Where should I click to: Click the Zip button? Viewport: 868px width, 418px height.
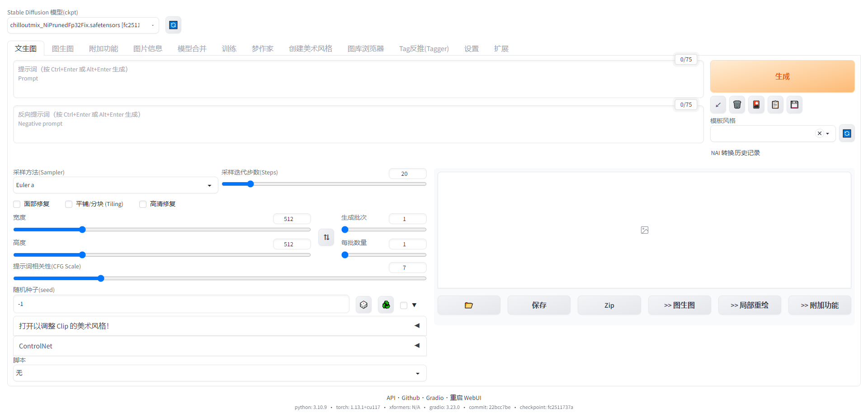[609, 305]
